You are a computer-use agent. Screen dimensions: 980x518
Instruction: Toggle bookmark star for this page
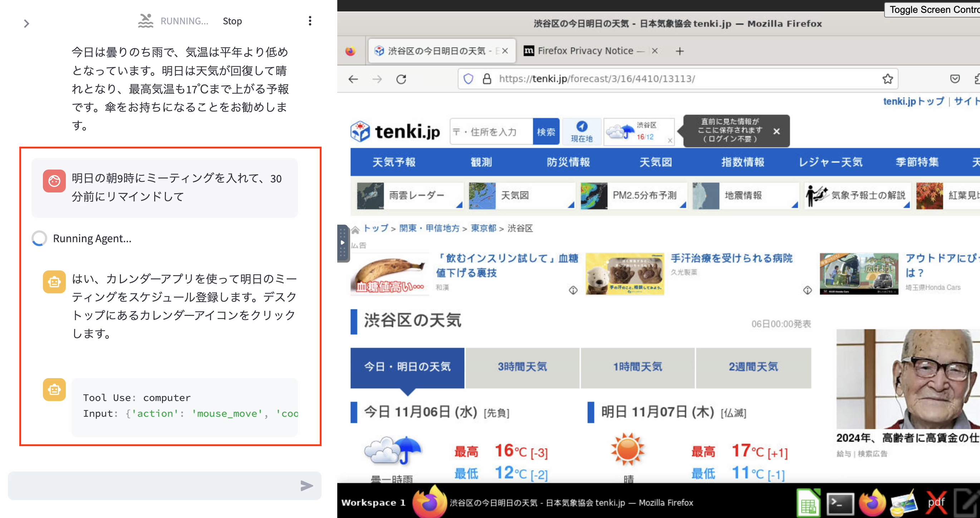pyautogui.click(x=888, y=79)
